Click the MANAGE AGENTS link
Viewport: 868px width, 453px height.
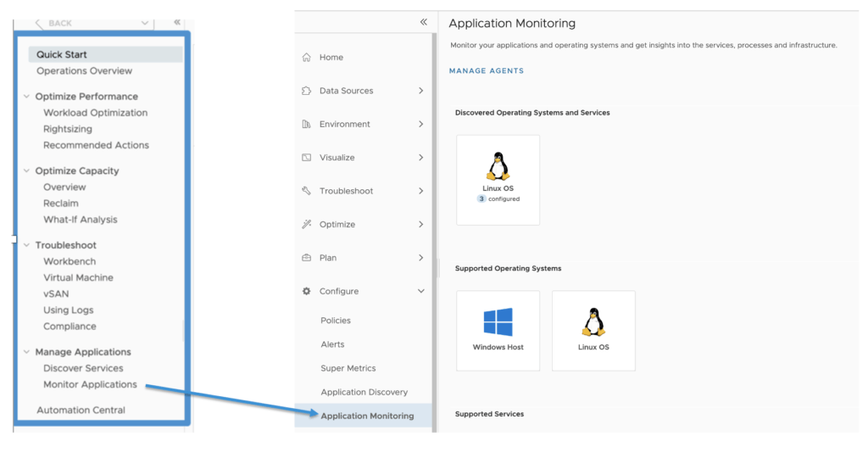click(486, 71)
